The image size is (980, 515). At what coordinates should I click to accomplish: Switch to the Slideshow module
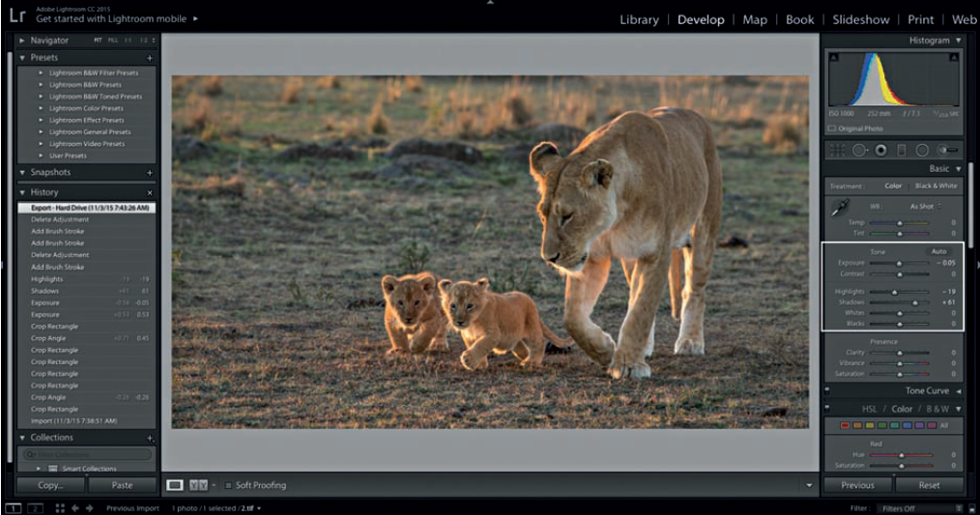860,19
